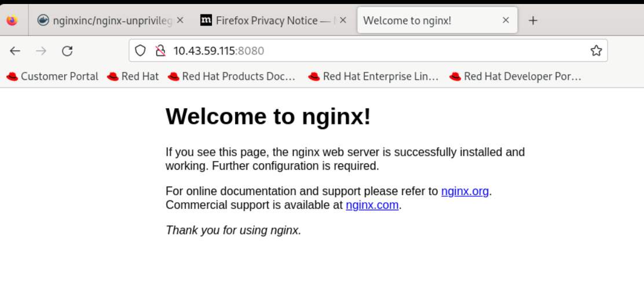The height and width of the screenshot is (282, 644).
Task: Open Red Hat Developer Portal bookmark
Action: (515, 76)
